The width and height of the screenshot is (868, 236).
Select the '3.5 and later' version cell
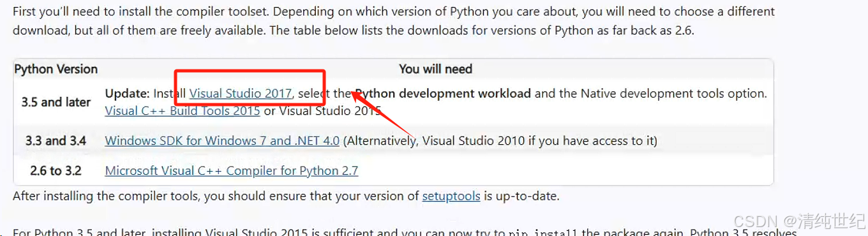56,102
